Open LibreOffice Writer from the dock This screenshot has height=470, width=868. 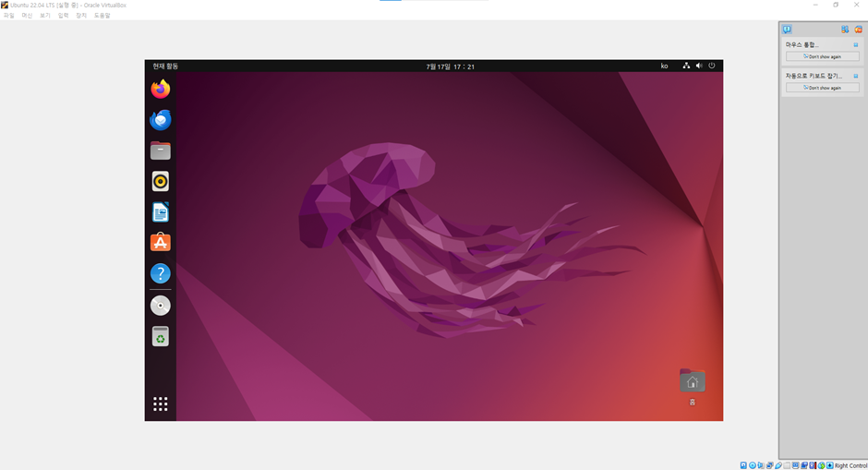(x=161, y=212)
